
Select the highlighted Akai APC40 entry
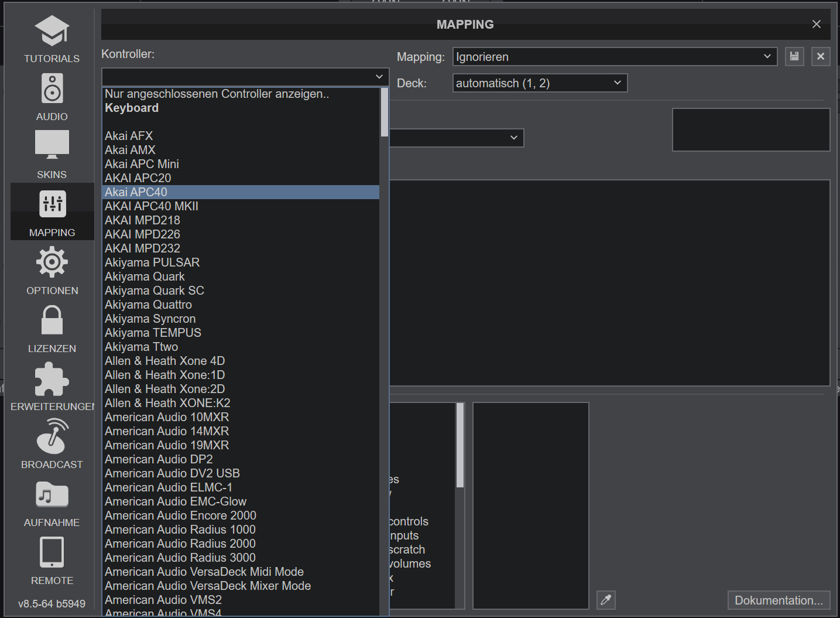tap(241, 192)
